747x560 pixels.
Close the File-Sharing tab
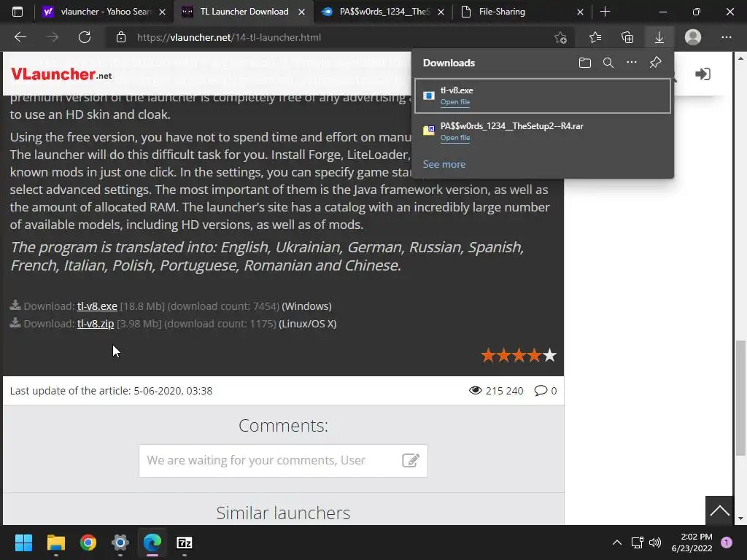580,12
